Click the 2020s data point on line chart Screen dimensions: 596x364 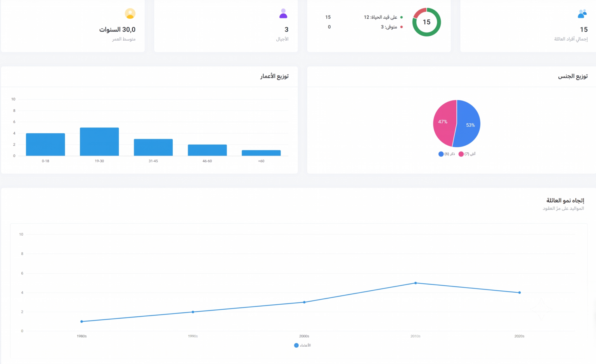click(520, 293)
